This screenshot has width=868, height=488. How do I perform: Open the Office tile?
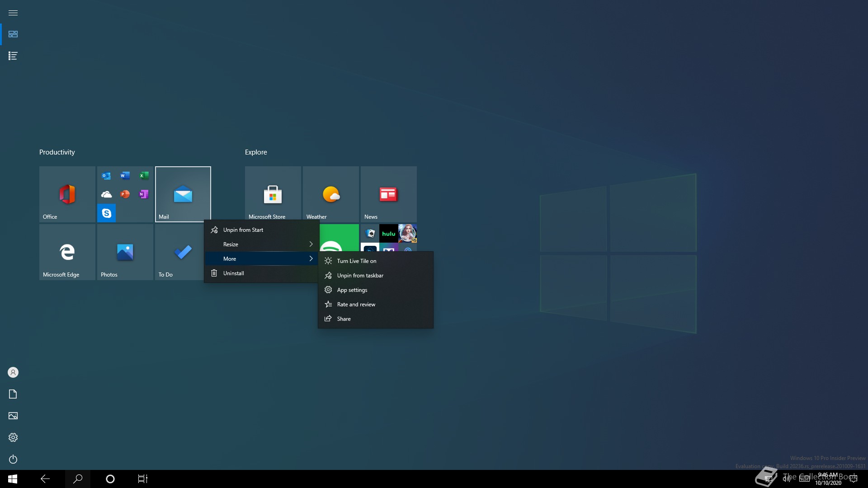click(67, 194)
